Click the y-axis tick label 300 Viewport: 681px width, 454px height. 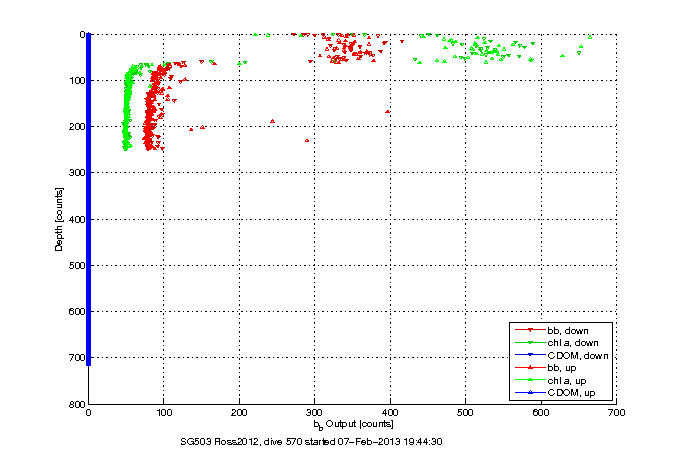coord(77,173)
